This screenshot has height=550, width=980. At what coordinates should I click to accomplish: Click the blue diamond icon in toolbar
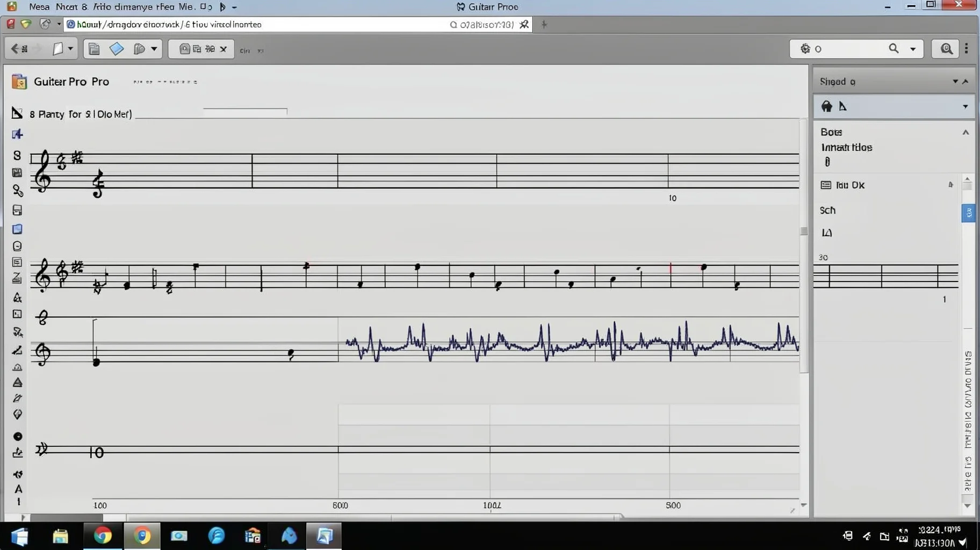[117, 49]
